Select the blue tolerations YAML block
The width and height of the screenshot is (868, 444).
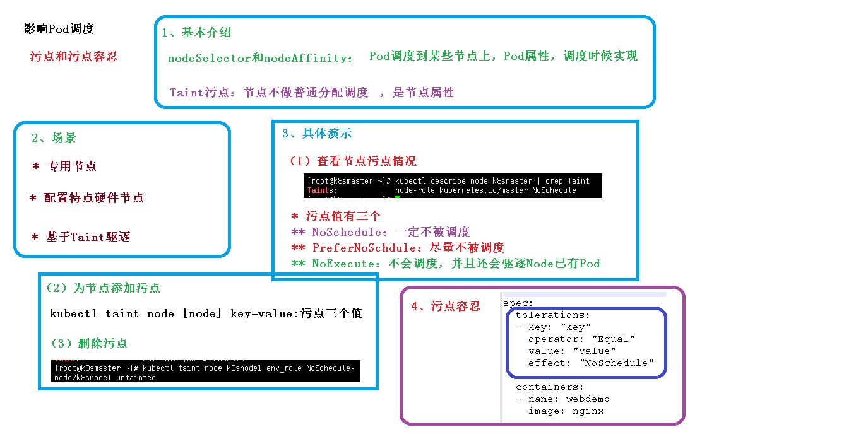[x=585, y=342]
